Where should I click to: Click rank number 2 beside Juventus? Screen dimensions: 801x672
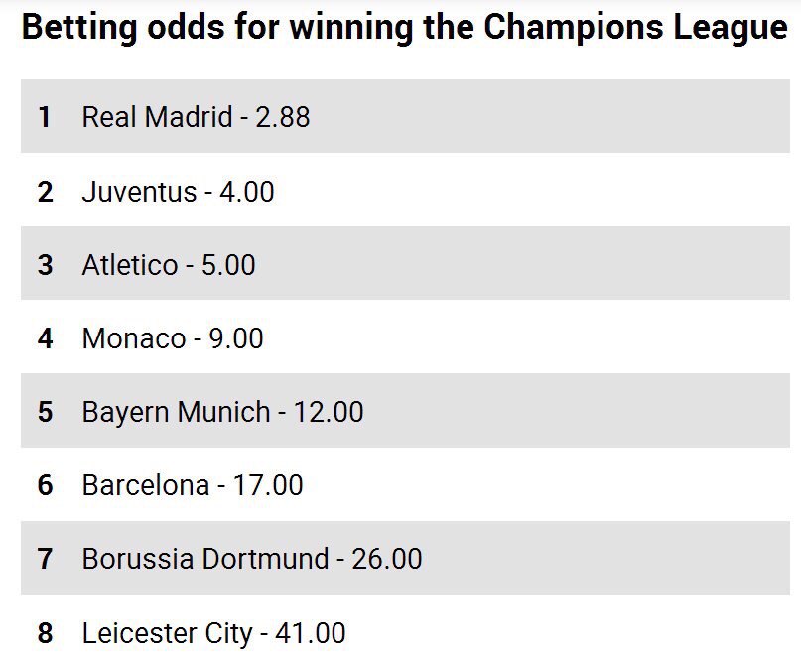coord(45,192)
